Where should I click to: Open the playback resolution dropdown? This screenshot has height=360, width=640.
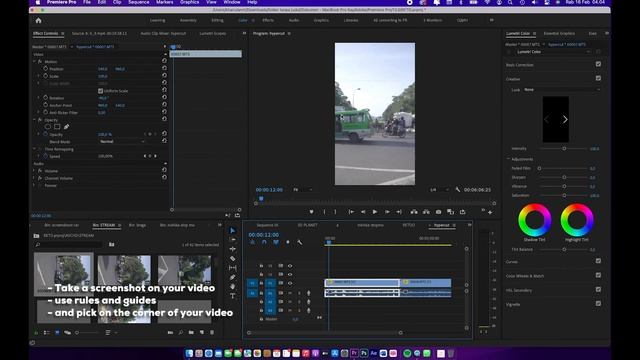pyautogui.click(x=439, y=190)
